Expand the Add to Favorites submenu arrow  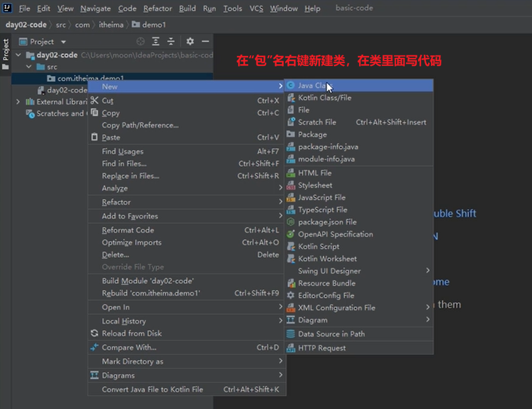click(x=280, y=215)
